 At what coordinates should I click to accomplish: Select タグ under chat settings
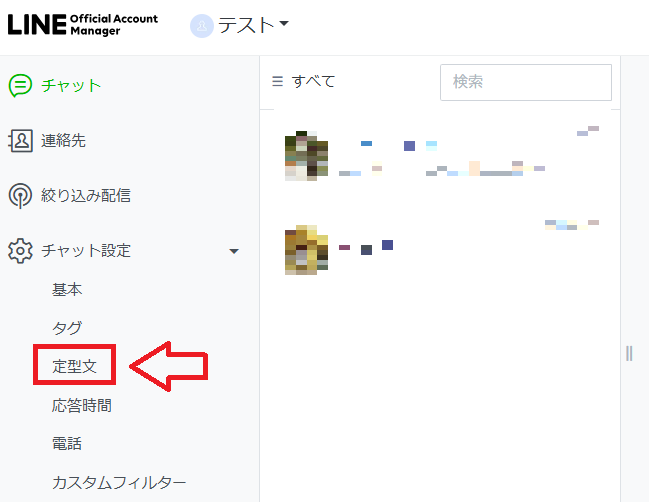tap(67, 328)
